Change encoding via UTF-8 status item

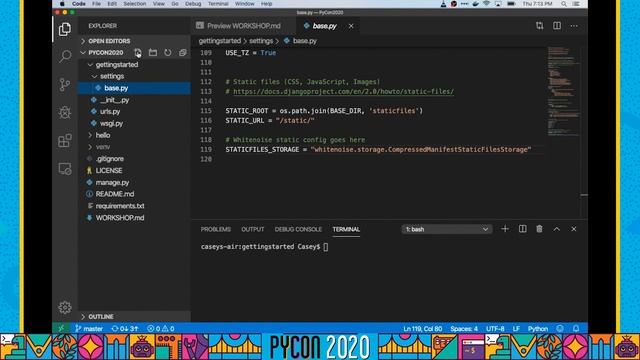[x=495, y=329]
